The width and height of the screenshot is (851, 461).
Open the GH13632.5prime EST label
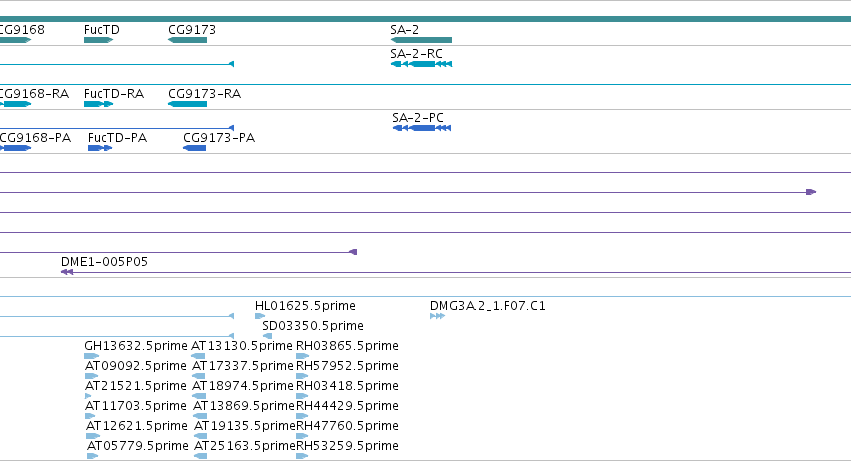pyautogui.click(x=136, y=345)
